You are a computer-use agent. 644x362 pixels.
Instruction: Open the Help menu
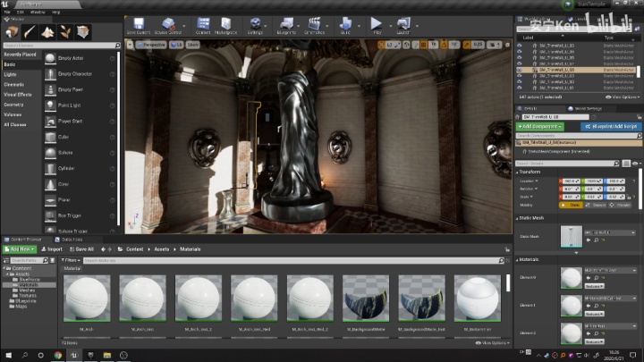tap(55, 13)
